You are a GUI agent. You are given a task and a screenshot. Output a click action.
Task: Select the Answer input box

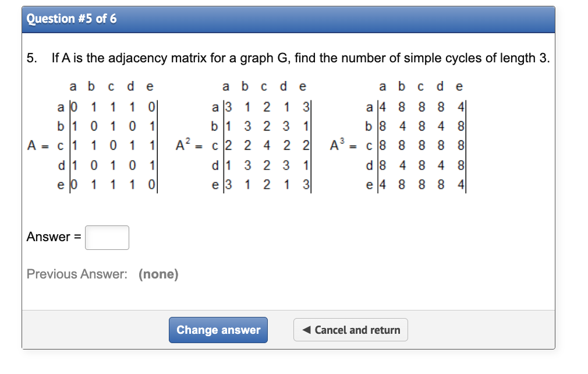(x=107, y=237)
